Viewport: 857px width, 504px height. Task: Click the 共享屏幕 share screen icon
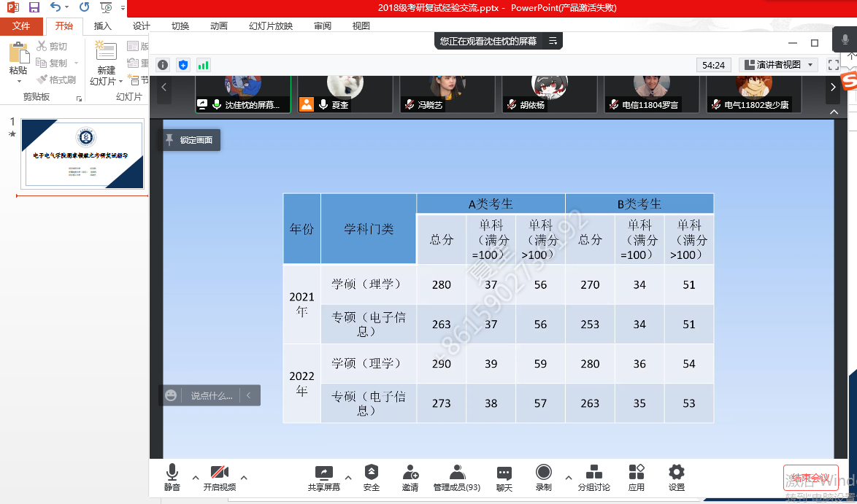(323, 473)
